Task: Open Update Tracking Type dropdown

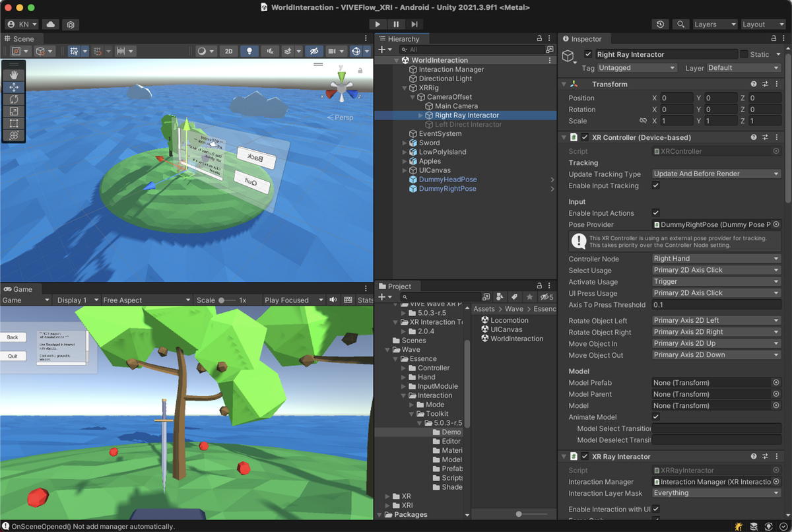Action: tap(717, 174)
